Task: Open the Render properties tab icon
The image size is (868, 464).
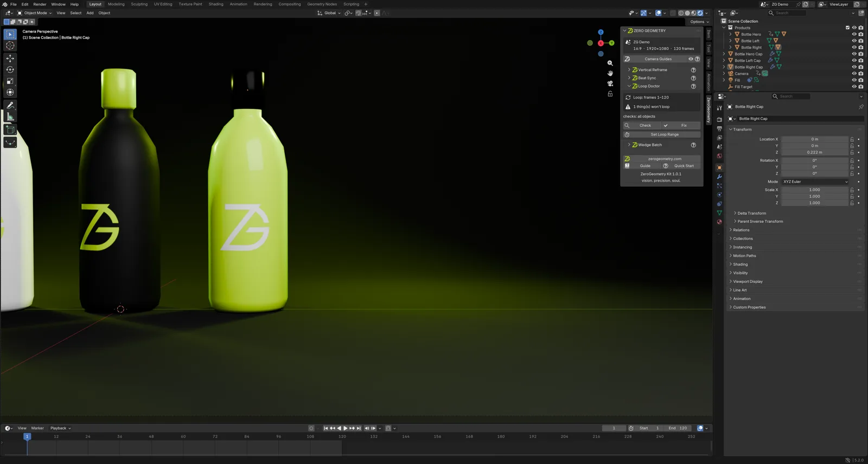Action: [719, 119]
